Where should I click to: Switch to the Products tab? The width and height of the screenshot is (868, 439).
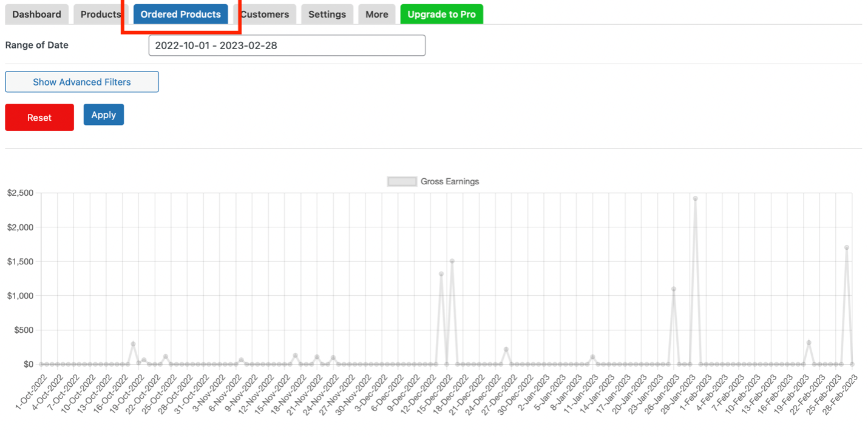101,15
